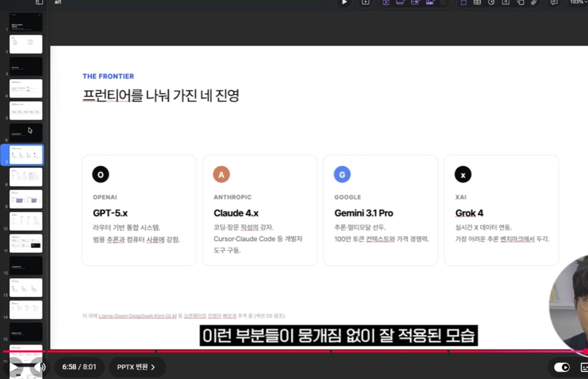Click the blue G logo on the Google card
The height and width of the screenshot is (379, 588).
[x=342, y=174]
